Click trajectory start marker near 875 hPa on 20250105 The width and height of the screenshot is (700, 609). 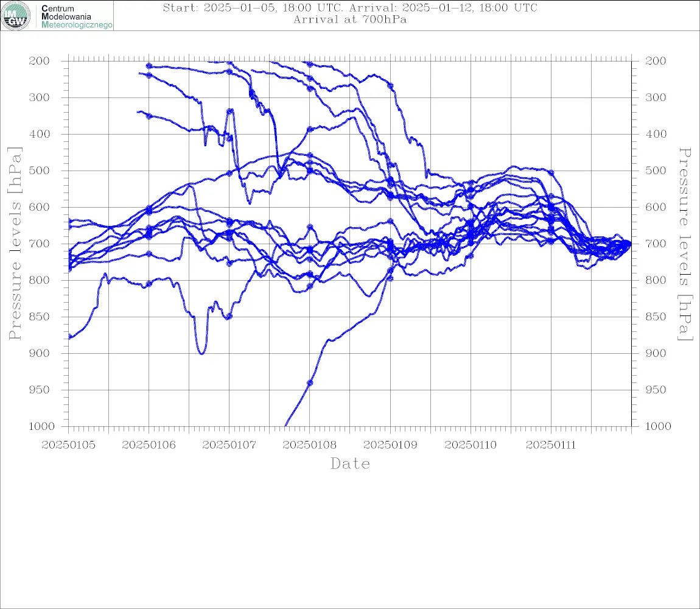tap(69, 337)
